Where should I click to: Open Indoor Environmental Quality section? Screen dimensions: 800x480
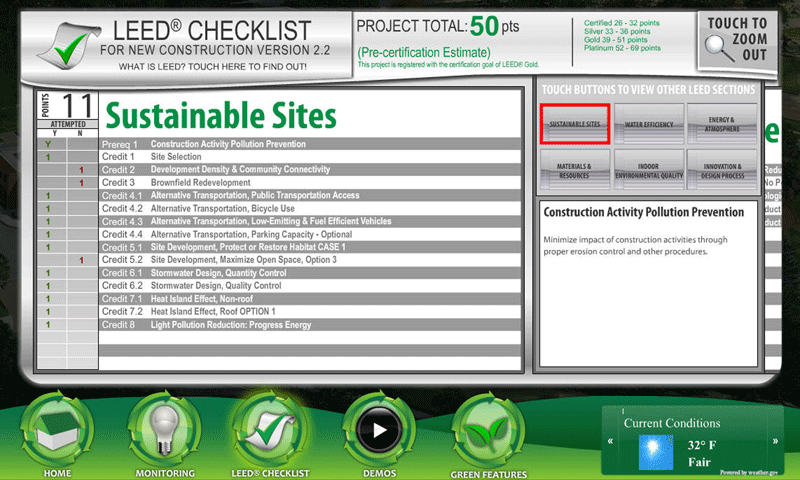pos(648,170)
